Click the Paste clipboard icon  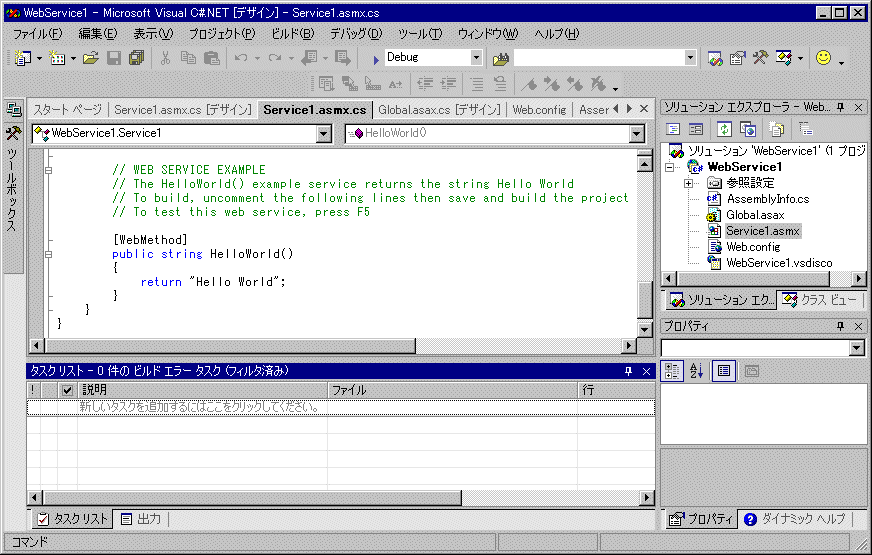(x=211, y=57)
